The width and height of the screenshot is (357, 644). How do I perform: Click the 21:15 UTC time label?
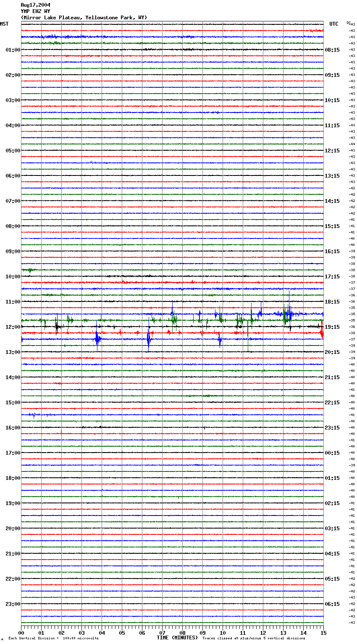pyautogui.click(x=332, y=377)
